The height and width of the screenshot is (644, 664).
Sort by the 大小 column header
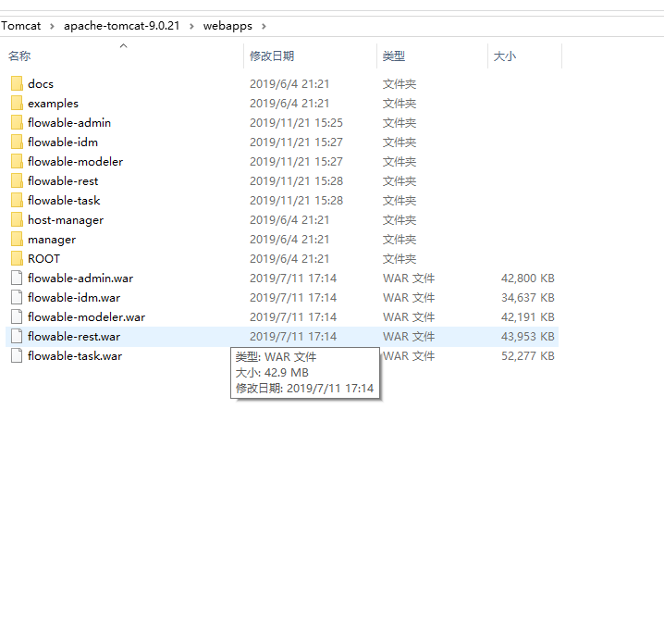click(x=505, y=56)
